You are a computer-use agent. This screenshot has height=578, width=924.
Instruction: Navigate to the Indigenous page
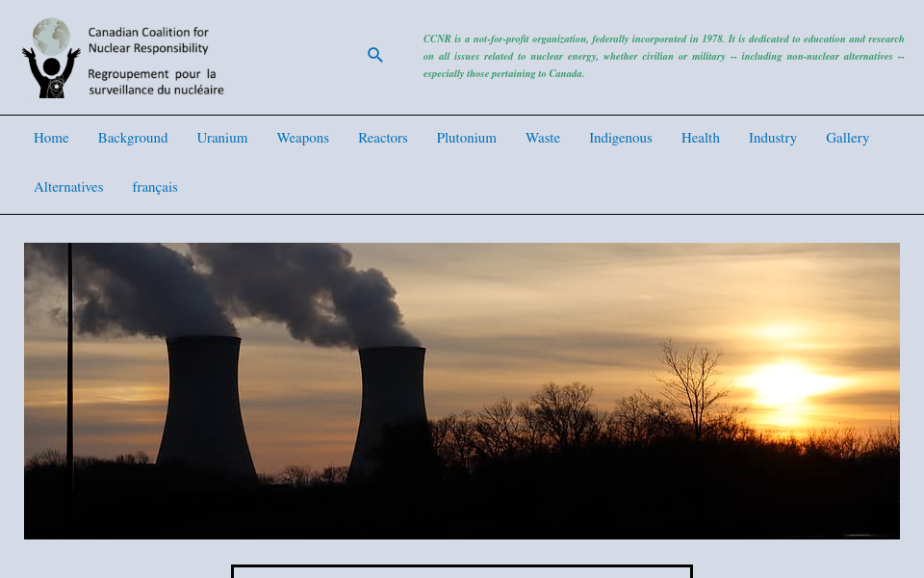[620, 138]
